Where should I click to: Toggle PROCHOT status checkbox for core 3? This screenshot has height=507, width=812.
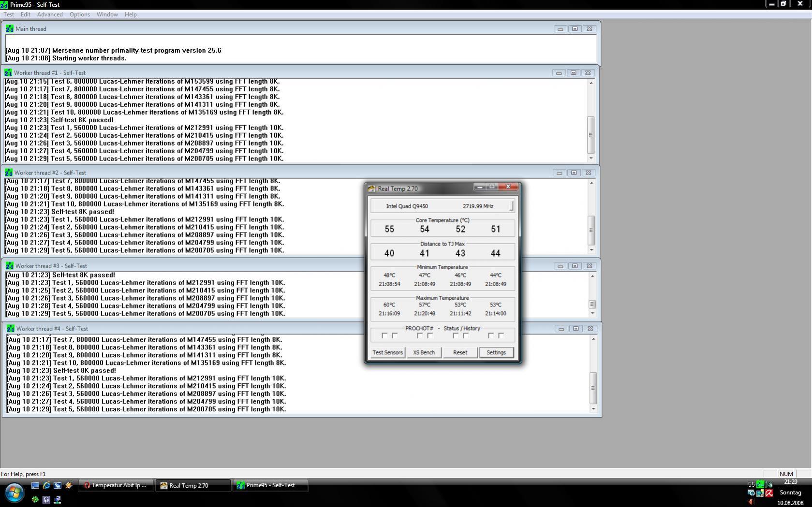point(456,335)
